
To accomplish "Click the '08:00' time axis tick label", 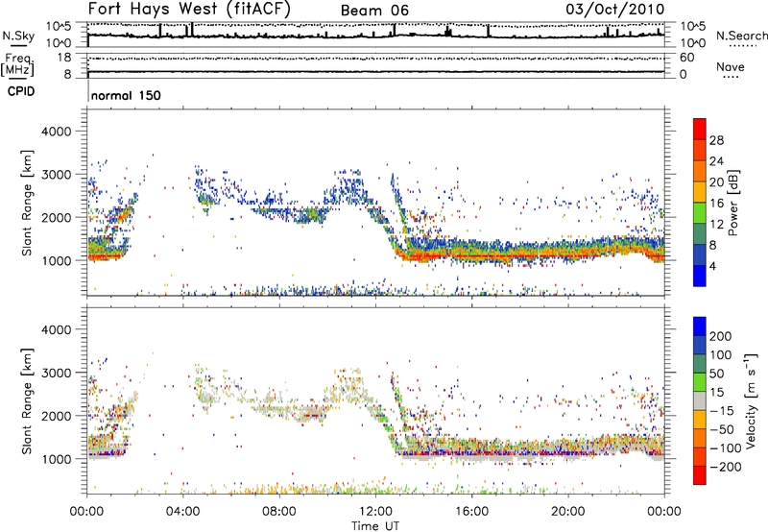I will 279,511.
